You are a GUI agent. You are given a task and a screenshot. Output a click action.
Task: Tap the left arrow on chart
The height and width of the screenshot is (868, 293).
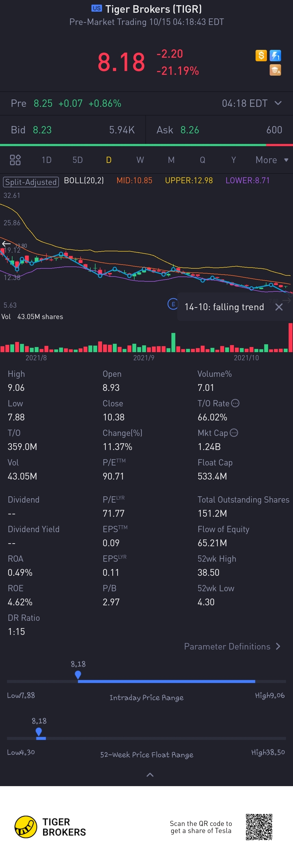6,244
